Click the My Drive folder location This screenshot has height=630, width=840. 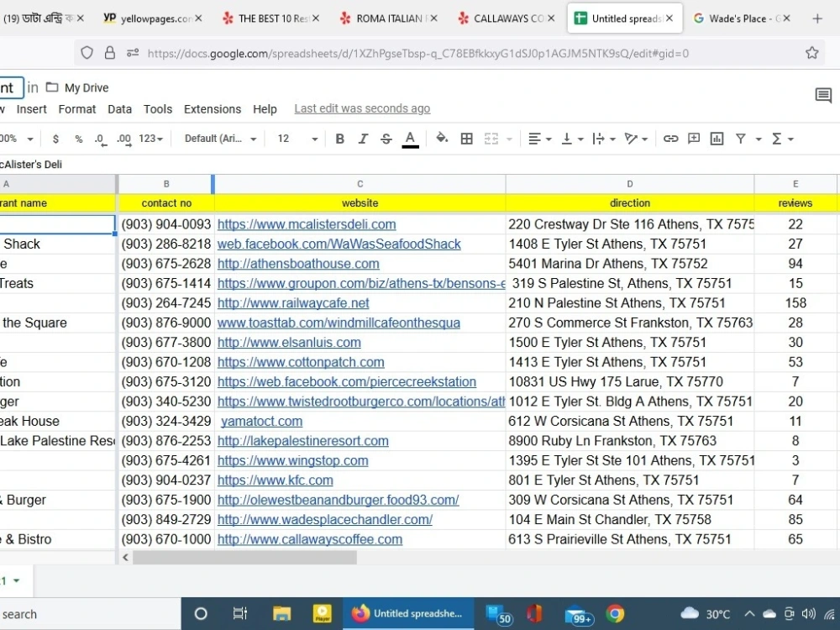(x=77, y=88)
